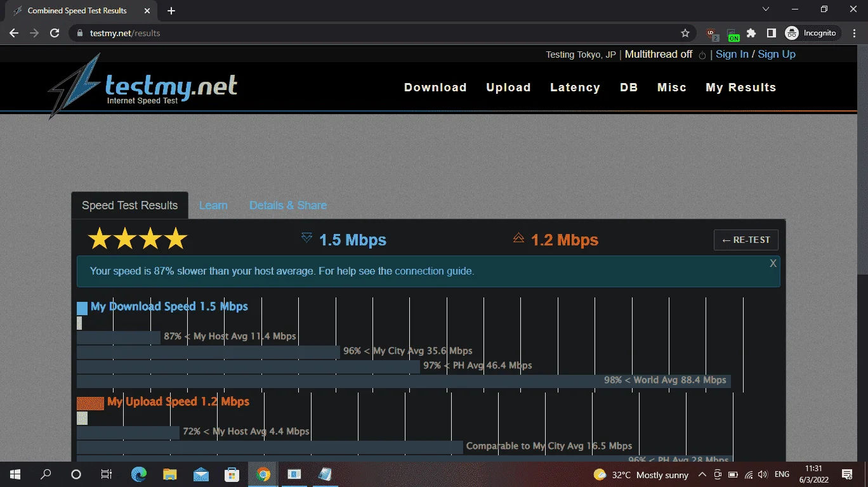Click the blue download arrow icon
868x487 pixels.
point(307,238)
